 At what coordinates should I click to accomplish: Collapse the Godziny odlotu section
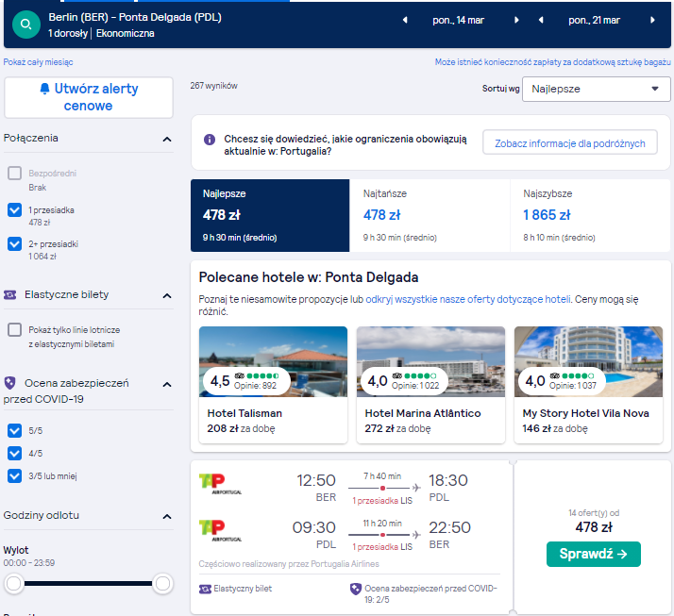tap(167, 516)
